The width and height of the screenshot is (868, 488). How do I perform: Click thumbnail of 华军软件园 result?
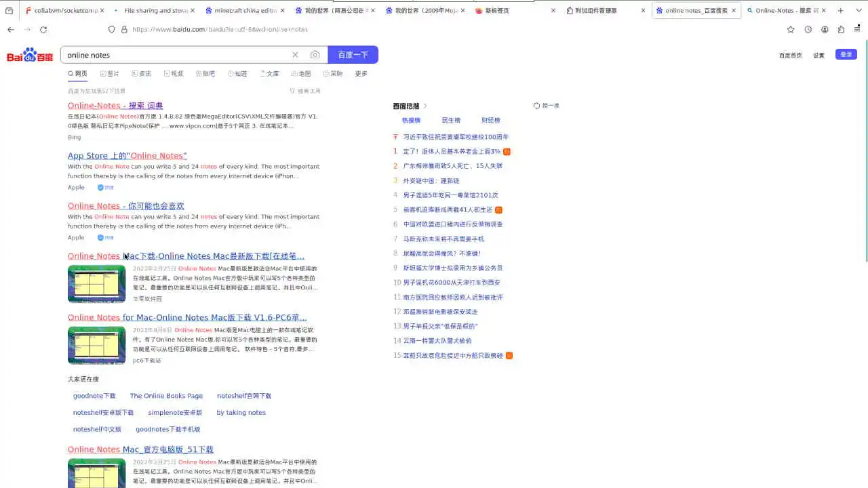point(96,283)
